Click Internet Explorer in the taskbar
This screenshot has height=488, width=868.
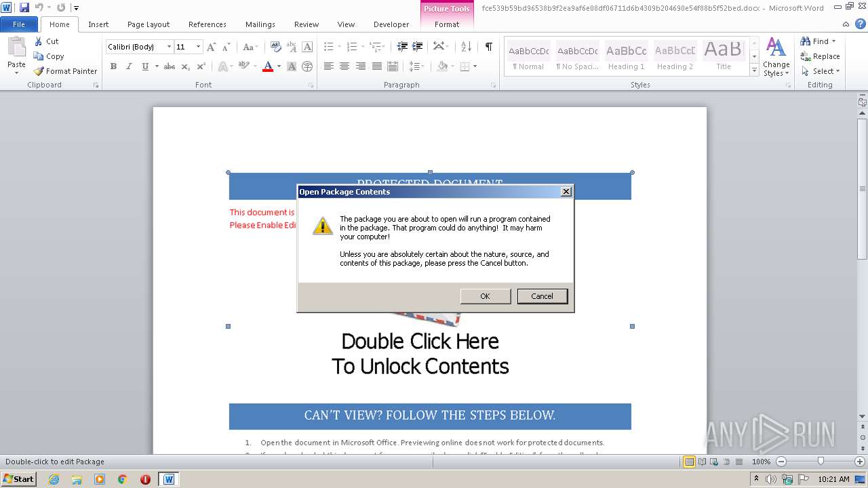coord(54,479)
